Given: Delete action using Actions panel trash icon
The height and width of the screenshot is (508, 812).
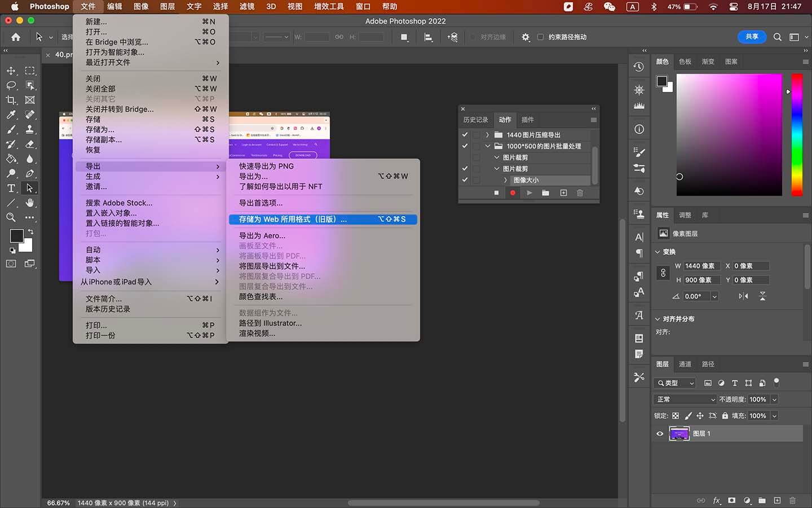Looking at the screenshot, I should (580, 193).
